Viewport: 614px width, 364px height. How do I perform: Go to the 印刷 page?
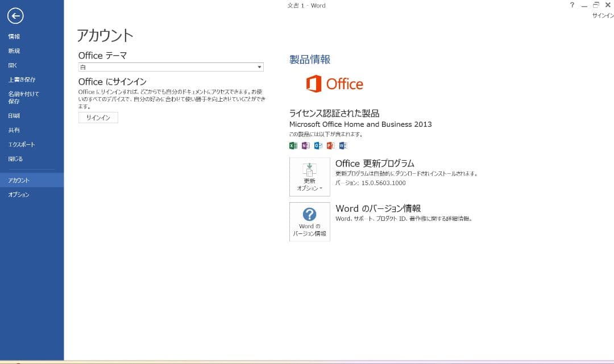[13, 115]
